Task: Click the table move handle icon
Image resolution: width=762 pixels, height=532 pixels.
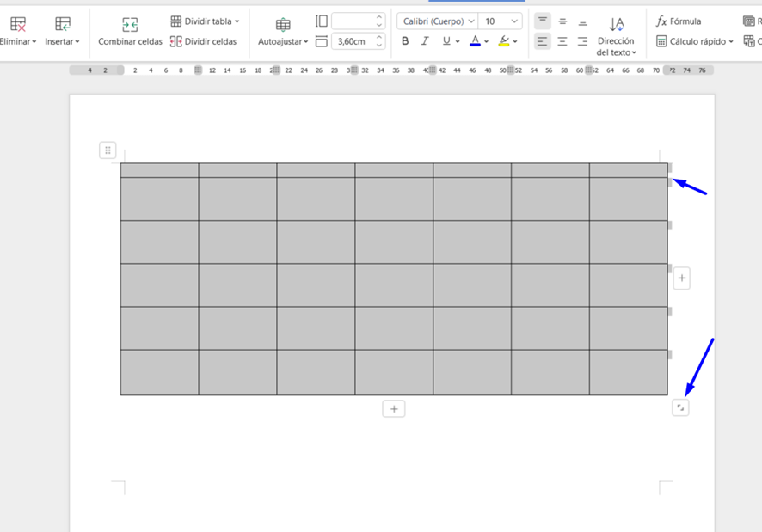Action: [108, 150]
